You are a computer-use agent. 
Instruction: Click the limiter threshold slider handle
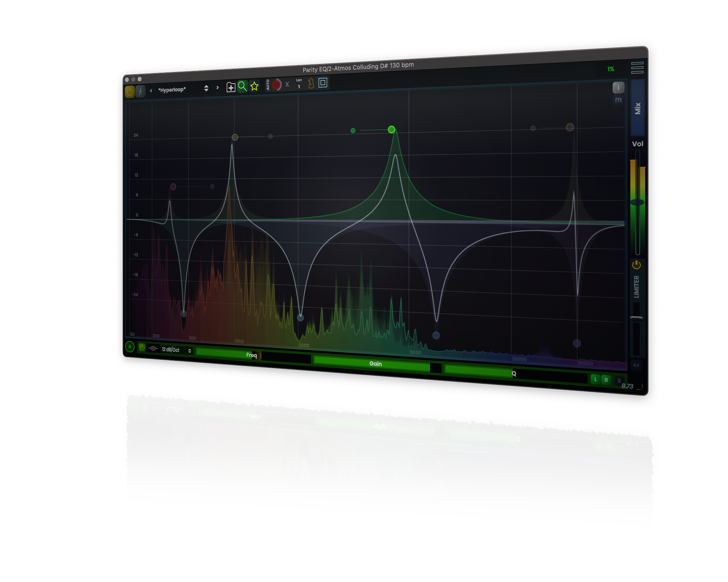coord(637,318)
